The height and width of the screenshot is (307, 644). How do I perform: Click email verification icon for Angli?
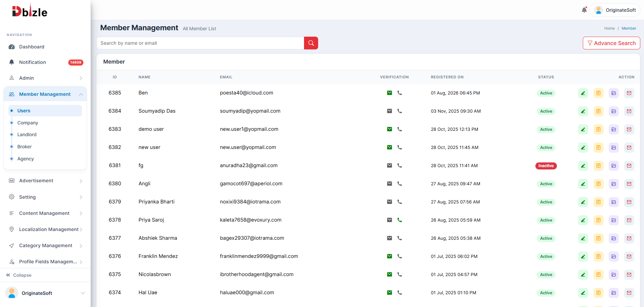coord(389,184)
